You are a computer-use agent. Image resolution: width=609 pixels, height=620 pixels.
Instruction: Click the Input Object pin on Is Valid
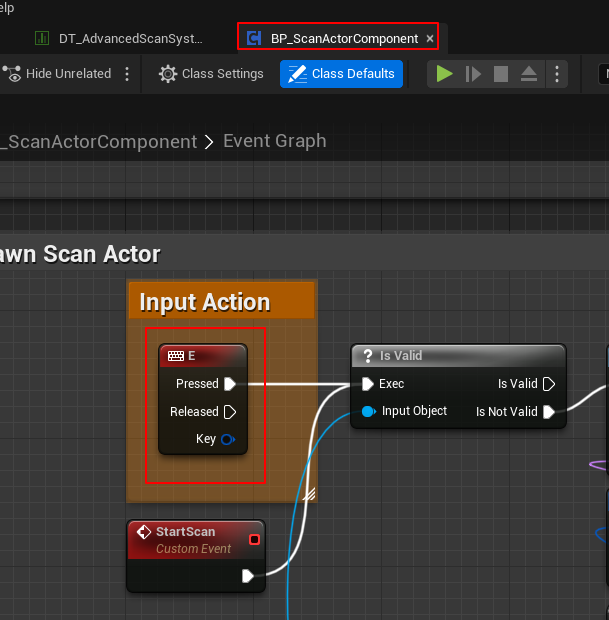pos(367,411)
